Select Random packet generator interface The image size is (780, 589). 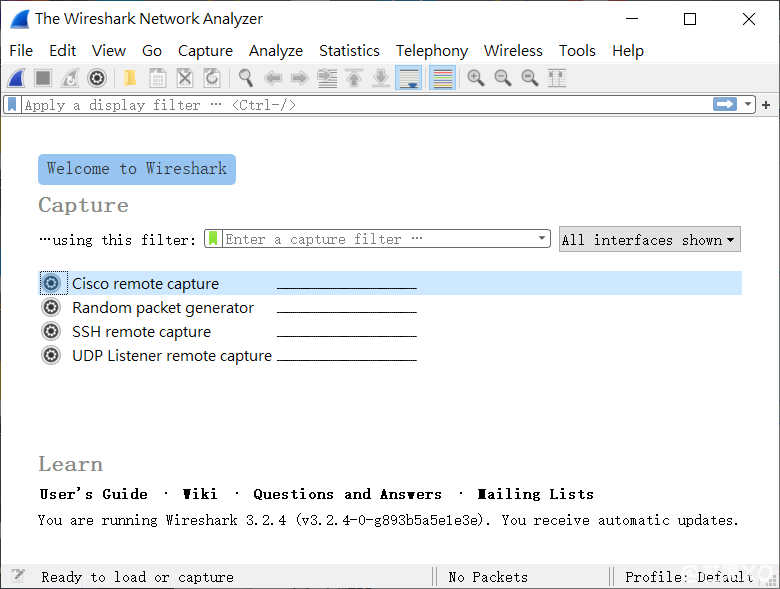390,307
